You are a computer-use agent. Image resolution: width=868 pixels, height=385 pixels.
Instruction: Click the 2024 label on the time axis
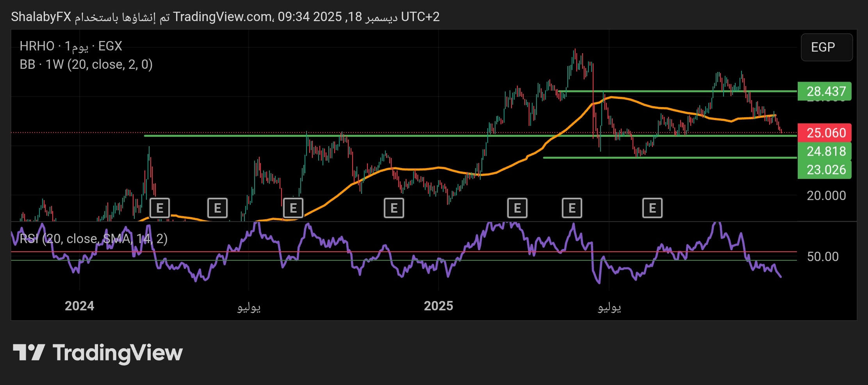click(79, 306)
